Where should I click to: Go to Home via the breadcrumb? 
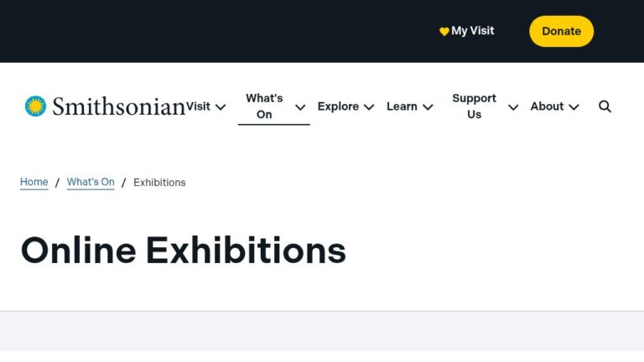click(34, 182)
